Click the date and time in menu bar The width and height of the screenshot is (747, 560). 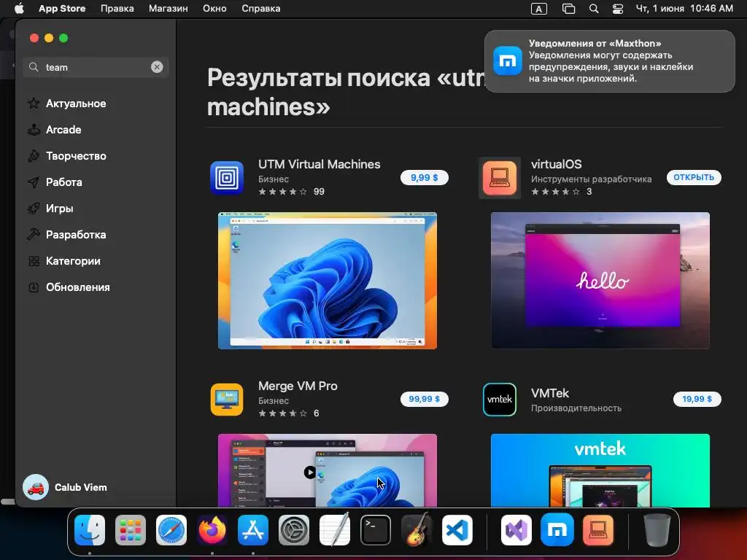click(x=684, y=9)
